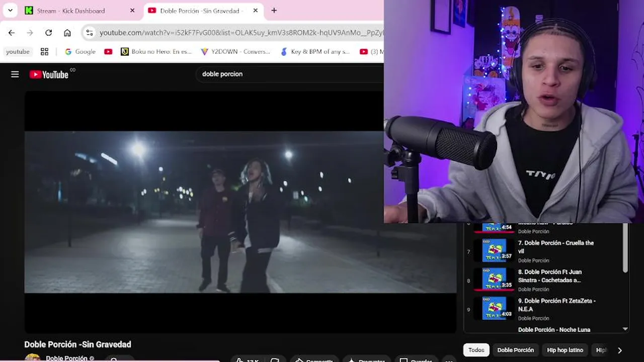Select '8. Doble Porción Ft Juan Sinatra' title
Viewport: 644px width, 362px height.
[x=550, y=276]
